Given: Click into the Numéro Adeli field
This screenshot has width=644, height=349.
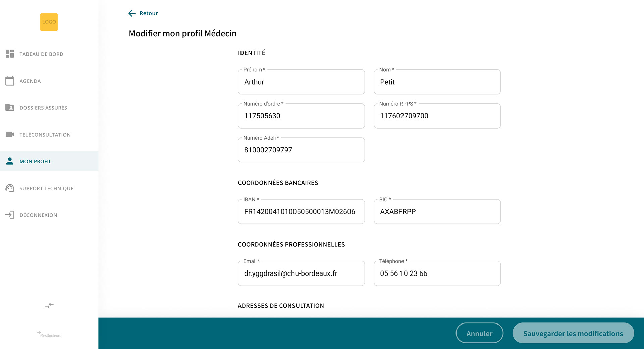Looking at the screenshot, I should click(x=301, y=150).
